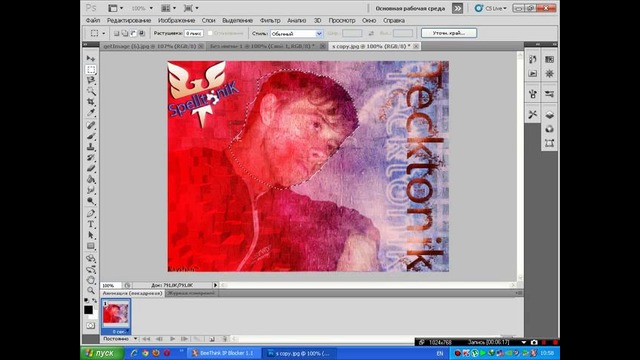
Task: Open the Изображение menu
Action: [x=176, y=20]
